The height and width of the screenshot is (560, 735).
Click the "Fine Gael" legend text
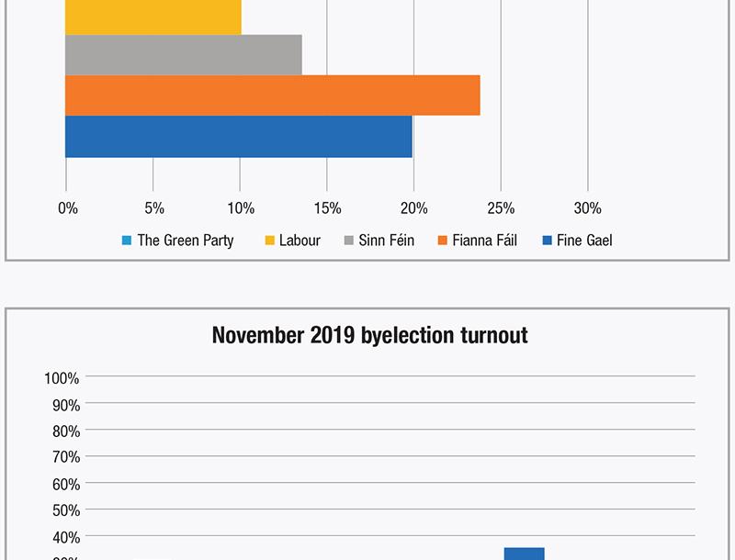click(x=584, y=241)
